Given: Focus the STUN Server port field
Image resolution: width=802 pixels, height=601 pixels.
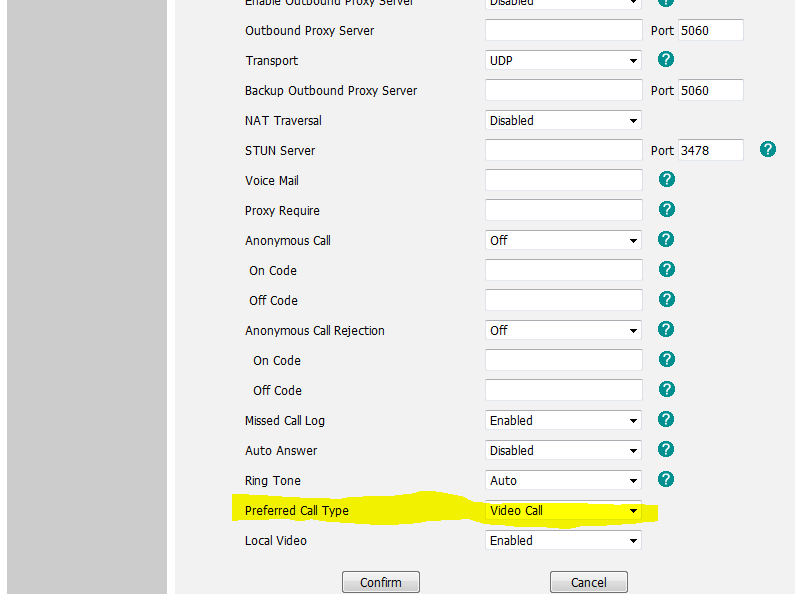Looking at the screenshot, I should 710,151.
